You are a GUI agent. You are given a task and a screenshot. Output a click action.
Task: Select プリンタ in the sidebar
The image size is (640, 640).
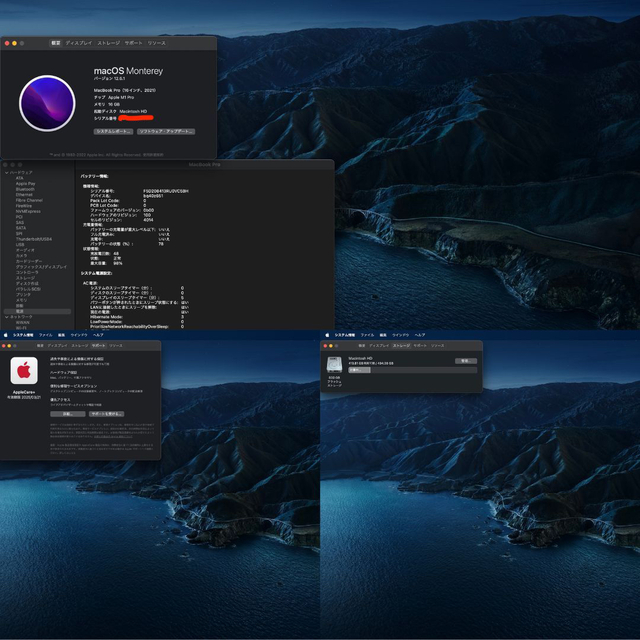(23, 295)
